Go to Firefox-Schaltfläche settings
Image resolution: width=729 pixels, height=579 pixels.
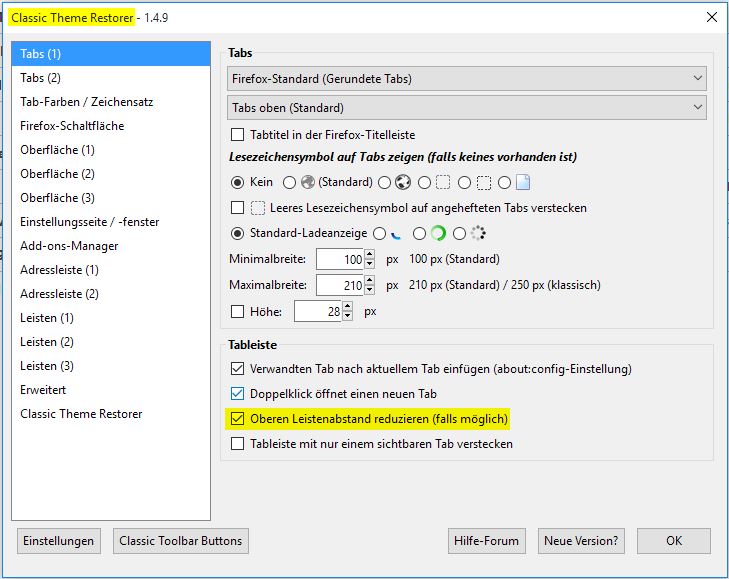tap(111, 126)
